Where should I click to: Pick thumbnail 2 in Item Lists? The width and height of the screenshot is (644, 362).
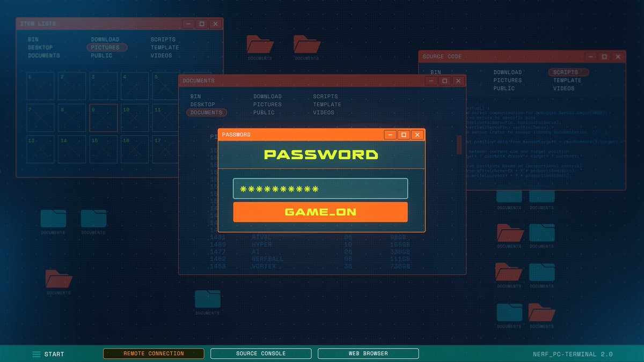72,86
